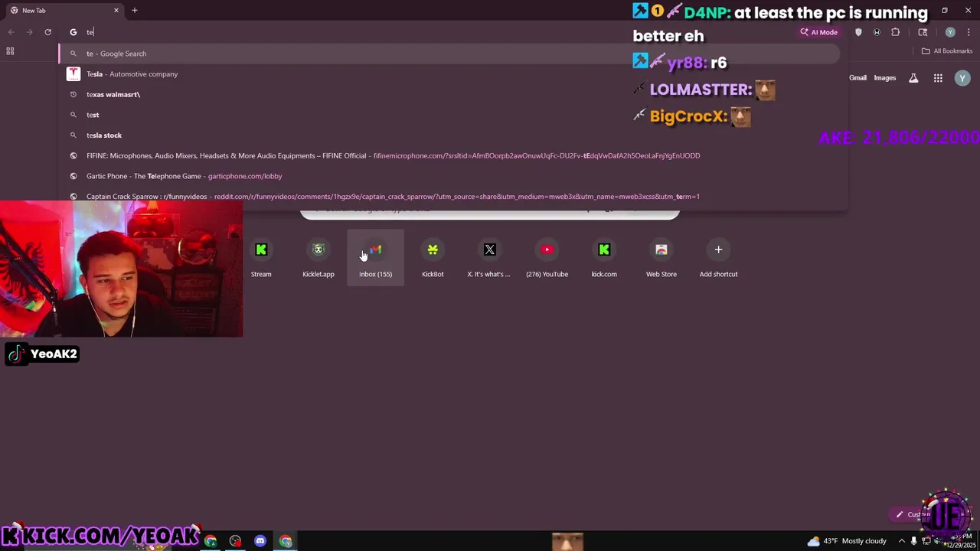This screenshot has width=980, height=551.
Task: Restore down the browser window
Action: tap(945, 10)
